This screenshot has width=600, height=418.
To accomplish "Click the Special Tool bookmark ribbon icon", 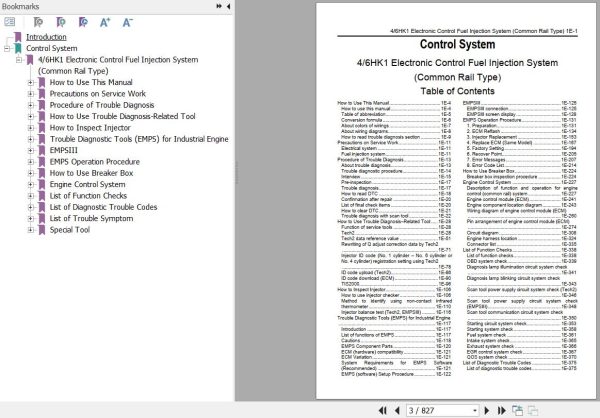I will (42, 230).
